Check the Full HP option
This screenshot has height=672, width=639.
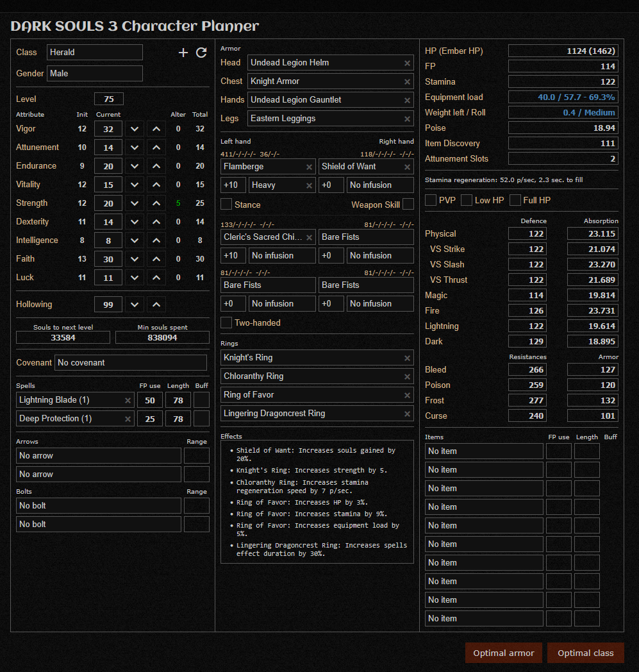tap(515, 199)
